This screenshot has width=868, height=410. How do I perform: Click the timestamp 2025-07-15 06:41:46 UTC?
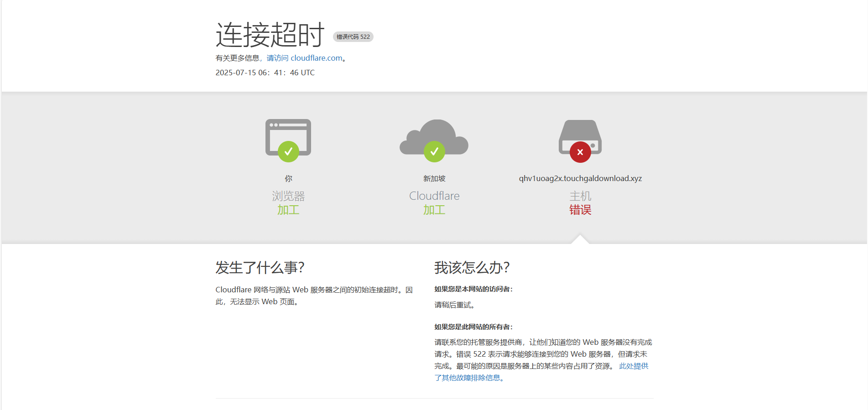[265, 73]
